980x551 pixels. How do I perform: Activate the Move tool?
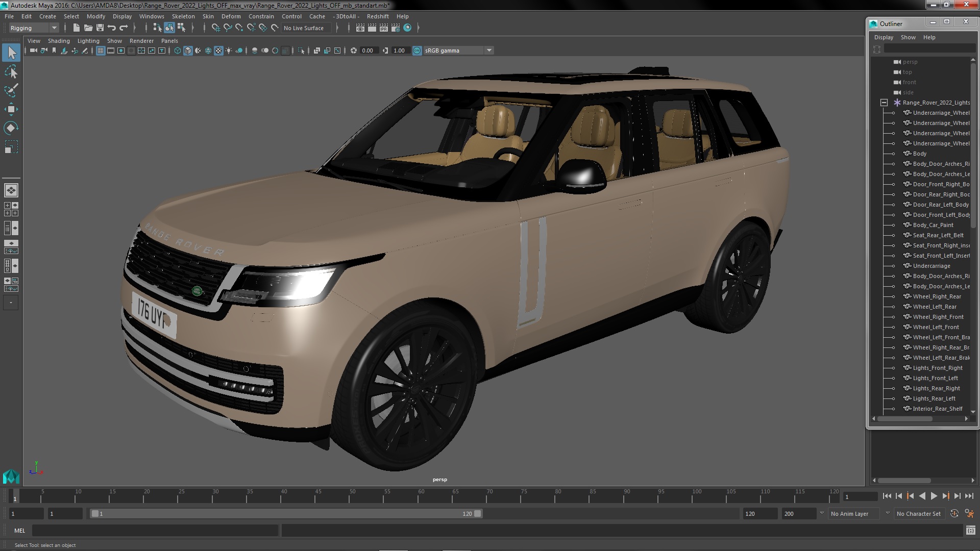pyautogui.click(x=11, y=109)
